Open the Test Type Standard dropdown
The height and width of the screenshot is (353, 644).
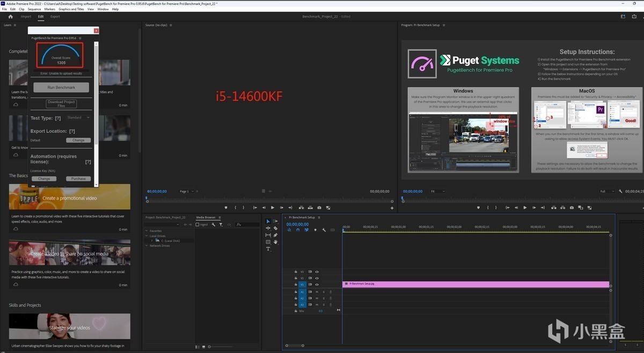[x=78, y=118]
